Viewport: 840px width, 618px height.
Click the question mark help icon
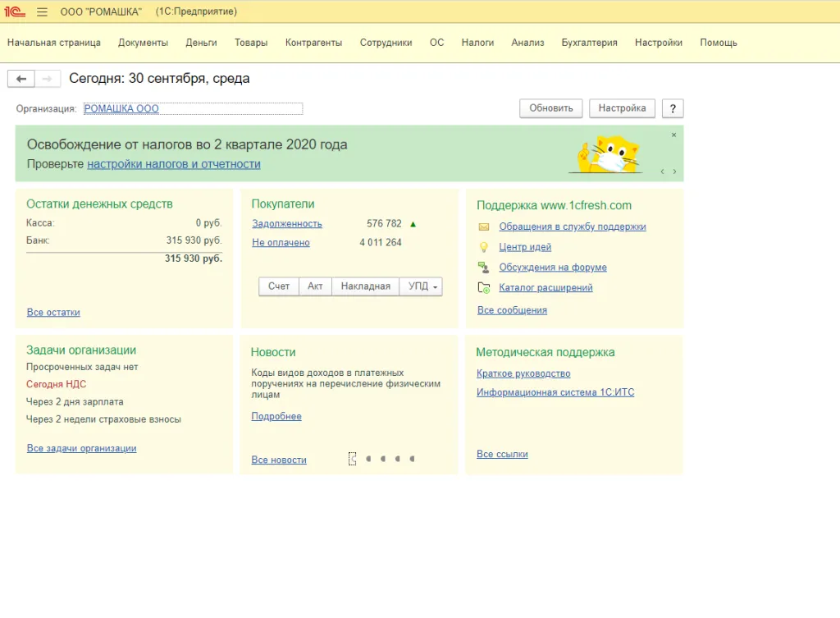(x=672, y=108)
